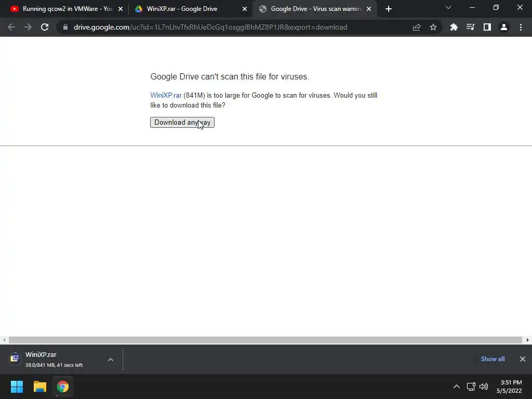532x399 pixels.
Task: Restore down the Chrome window
Action: (496, 7)
